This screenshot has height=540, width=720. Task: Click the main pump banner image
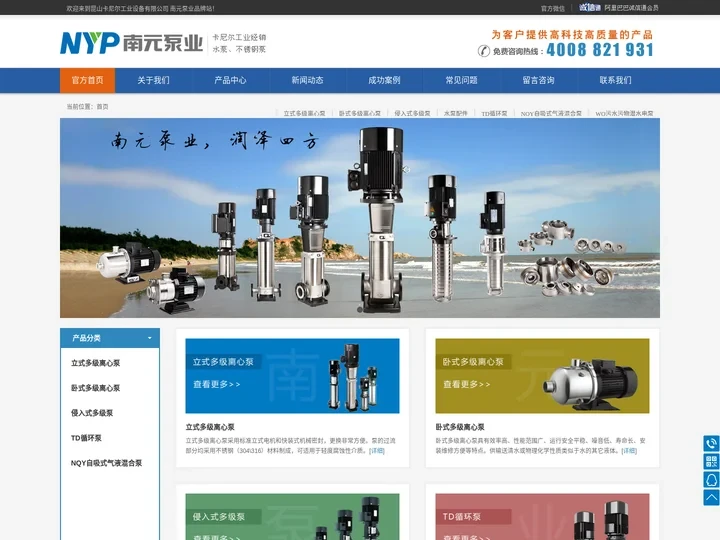(x=360, y=218)
